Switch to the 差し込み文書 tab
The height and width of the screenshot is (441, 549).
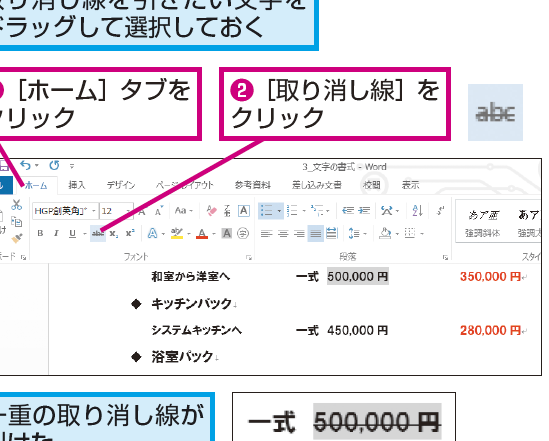317,185
